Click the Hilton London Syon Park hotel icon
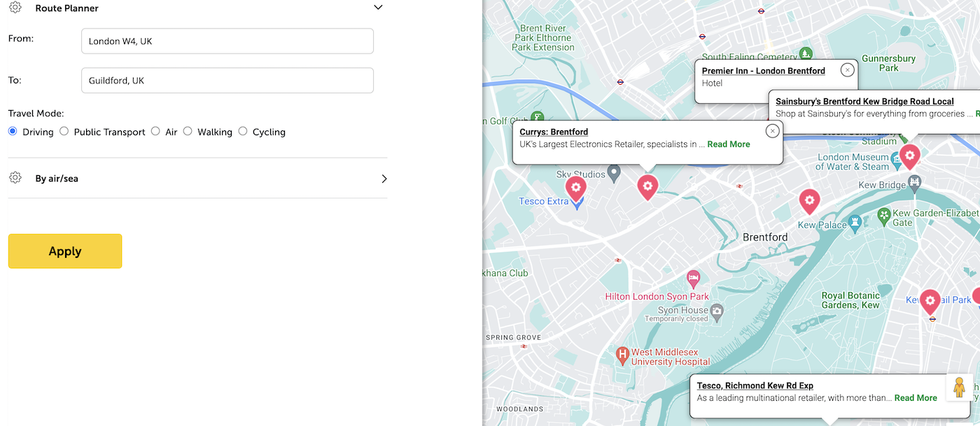 pyautogui.click(x=693, y=280)
